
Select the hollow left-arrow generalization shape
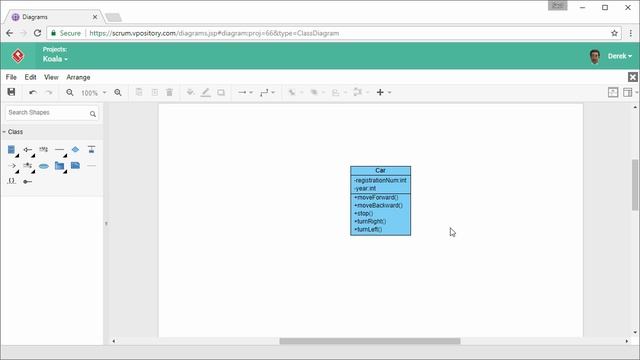27,150
